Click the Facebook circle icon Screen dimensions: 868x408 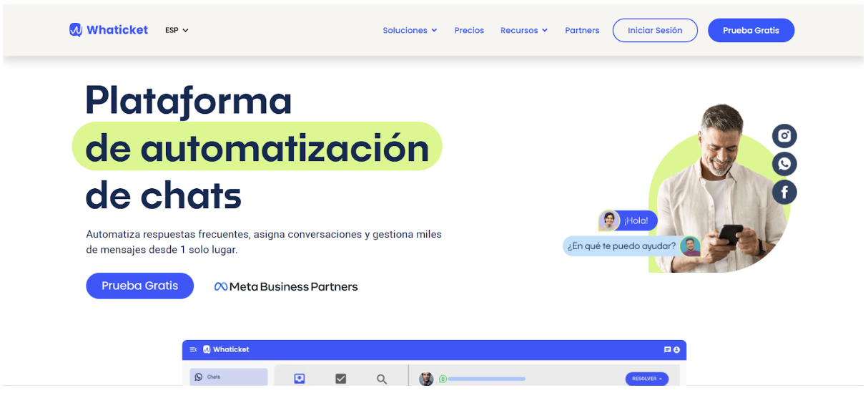click(x=784, y=192)
